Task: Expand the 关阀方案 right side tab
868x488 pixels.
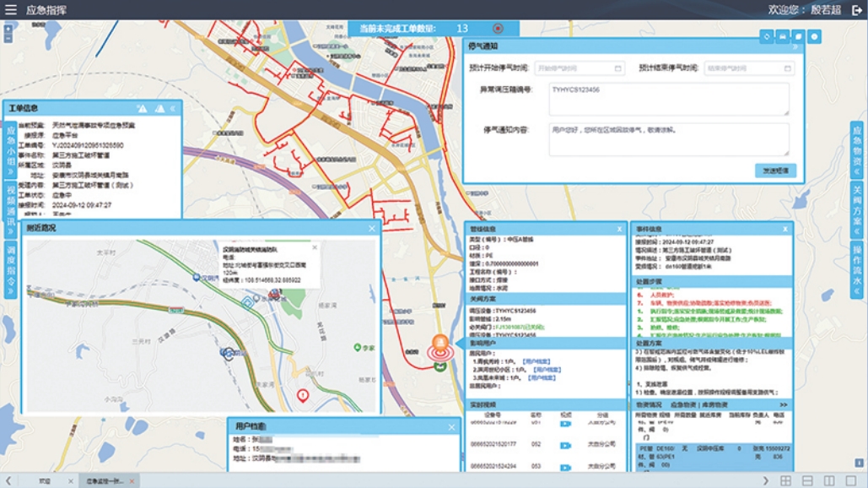Action: 857,210
